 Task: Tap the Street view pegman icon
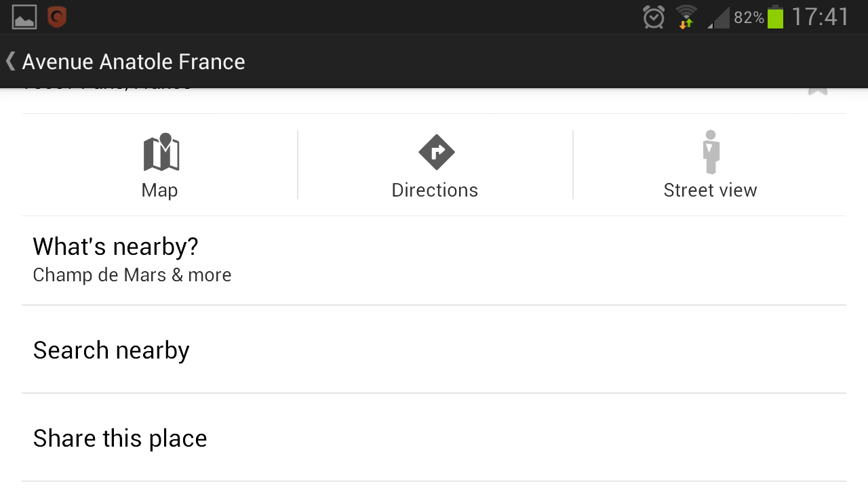coord(711,152)
